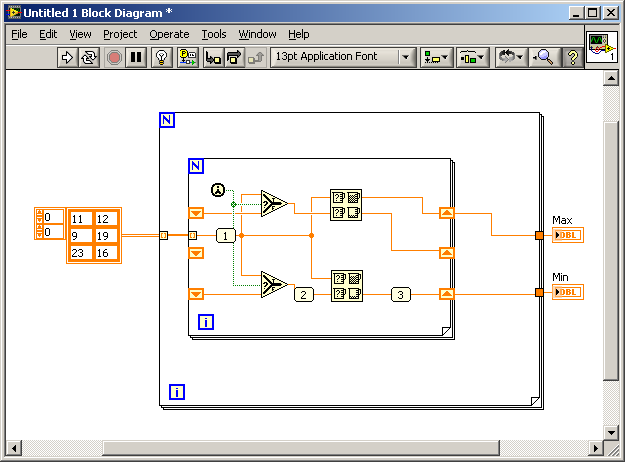Image resolution: width=625 pixels, height=462 pixels.
Task: Toggle Retain Wire Values button
Action: pos(188,57)
